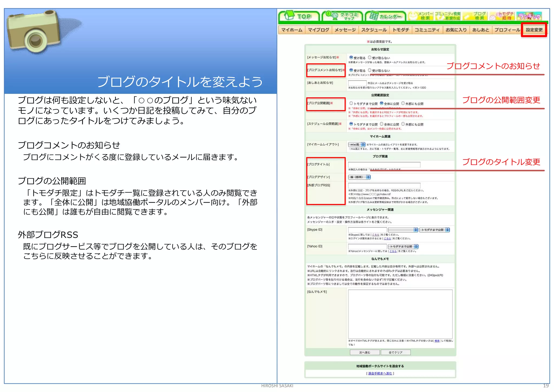Select 受け取る for メッセージお知らせ
The height and width of the screenshot is (392, 554).
coord(351,58)
